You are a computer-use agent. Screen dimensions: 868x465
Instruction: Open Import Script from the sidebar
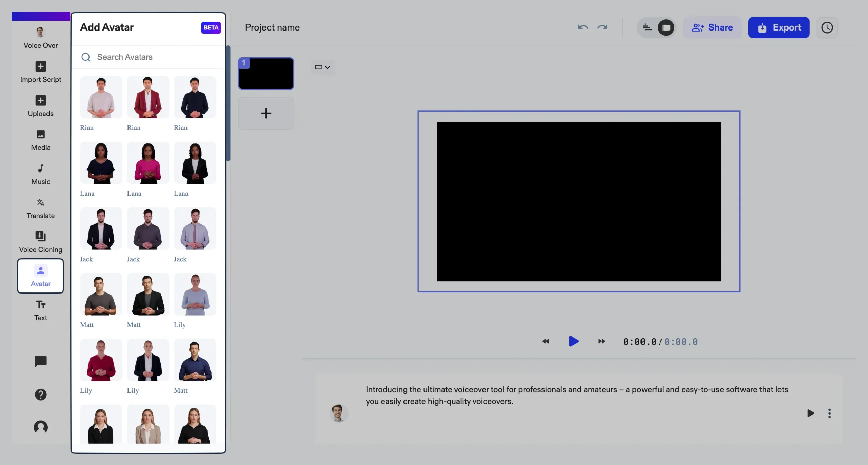pyautogui.click(x=40, y=72)
